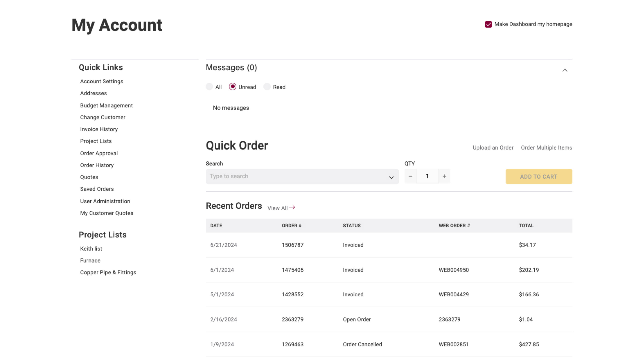Click the View All arrow link
This screenshot has width=644, height=361.
point(281,208)
